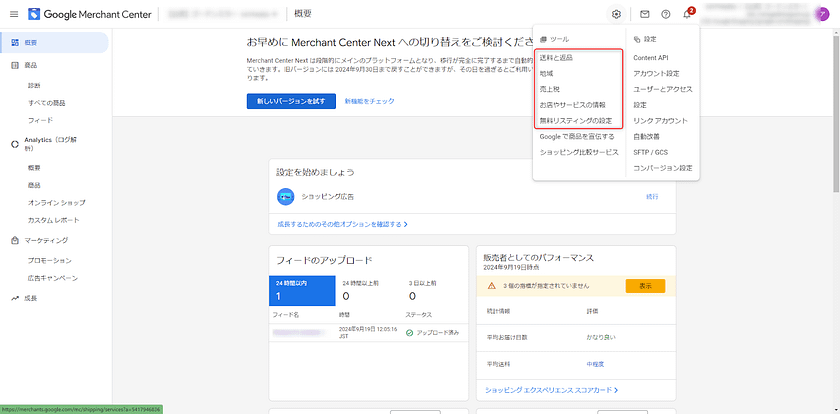
Task: Expand 成長するためのその他オプションを確認する link
Action: (x=342, y=224)
